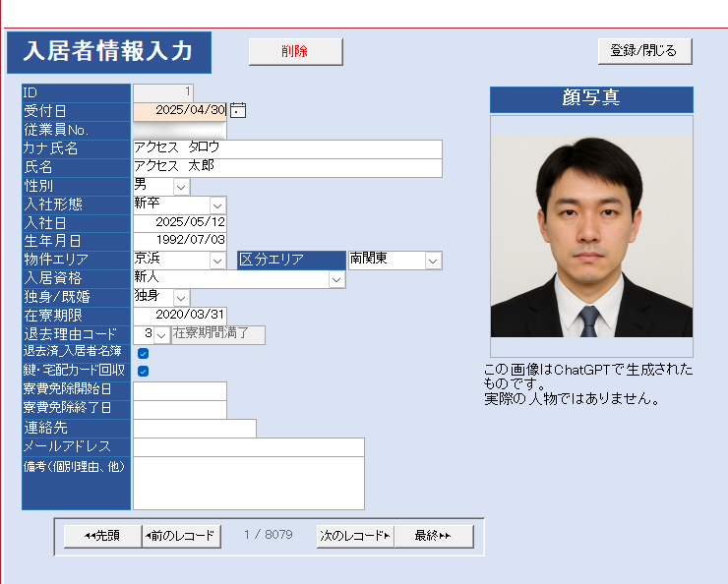Click the 在寮期限 field showing 2020/03/31
Screen dimensions: 728x584
pyautogui.click(x=180, y=316)
